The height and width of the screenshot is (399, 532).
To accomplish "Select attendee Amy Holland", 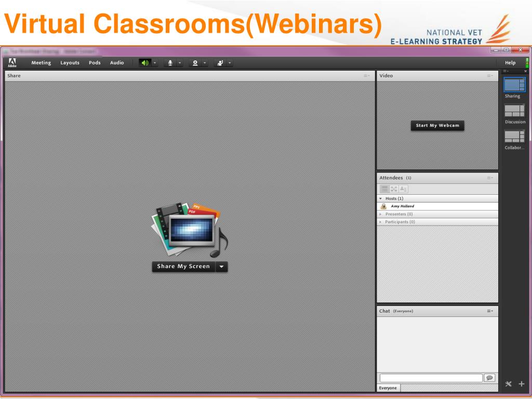I will click(x=437, y=206).
